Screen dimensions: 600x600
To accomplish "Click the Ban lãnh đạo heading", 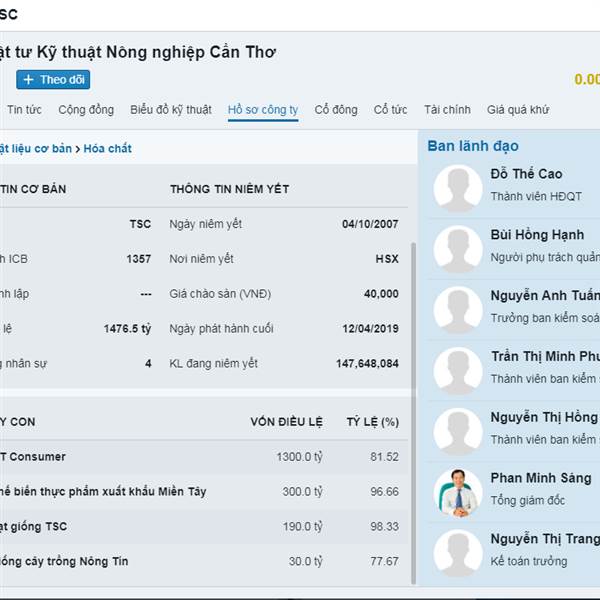I will [473, 146].
